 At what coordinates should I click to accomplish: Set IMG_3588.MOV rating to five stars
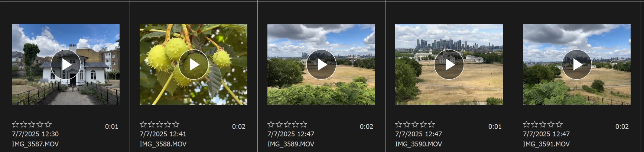point(176,124)
